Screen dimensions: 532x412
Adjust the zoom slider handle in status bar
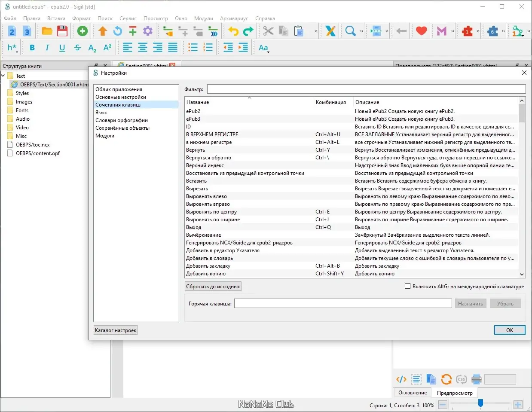pyautogui.click(x=480, y=403)
